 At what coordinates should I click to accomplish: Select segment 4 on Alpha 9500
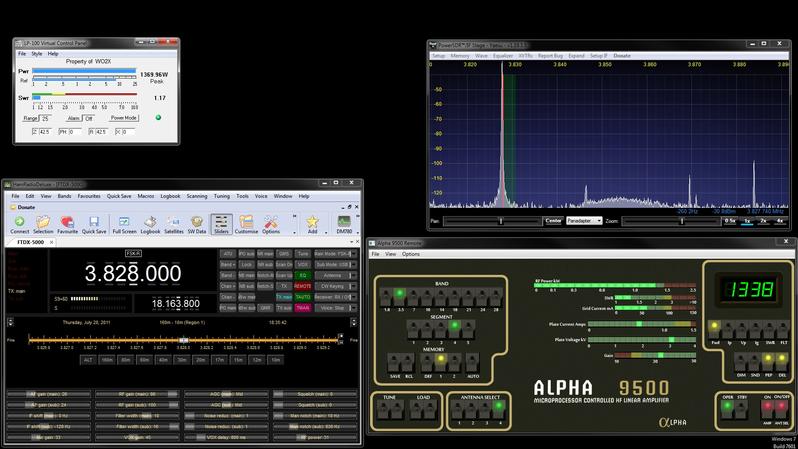454,328
